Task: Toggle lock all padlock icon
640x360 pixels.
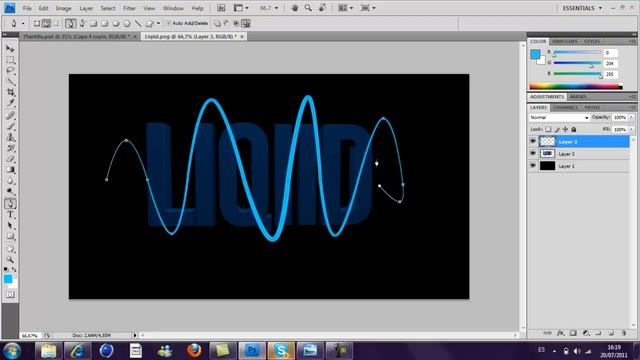Action: 574,129
